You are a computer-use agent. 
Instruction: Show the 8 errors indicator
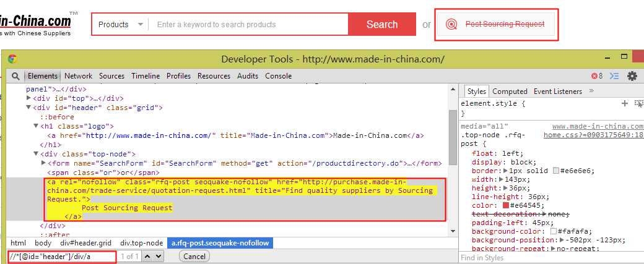pyautogui.click(x=597, y=76)
